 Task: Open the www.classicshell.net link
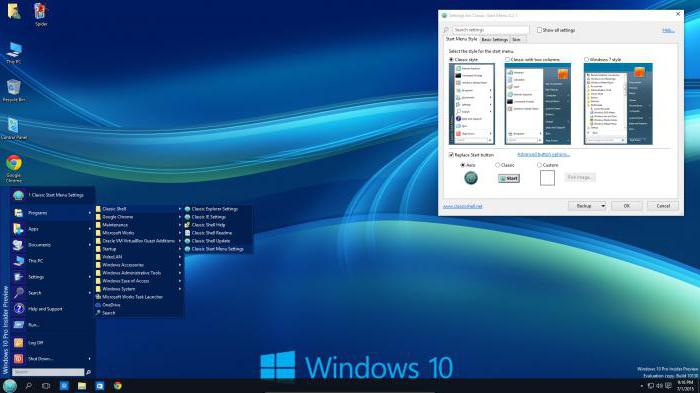pos(462,206)
